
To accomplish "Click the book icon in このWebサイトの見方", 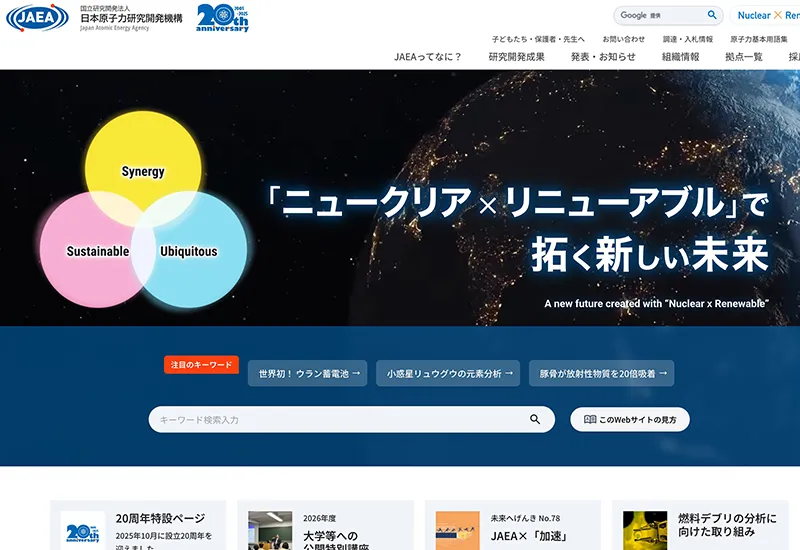I will 590,419.
